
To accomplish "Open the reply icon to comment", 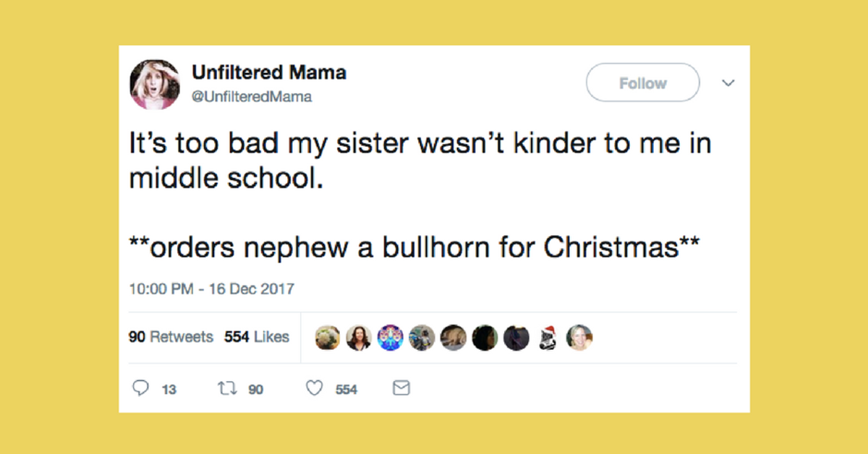I will point(142,388).
